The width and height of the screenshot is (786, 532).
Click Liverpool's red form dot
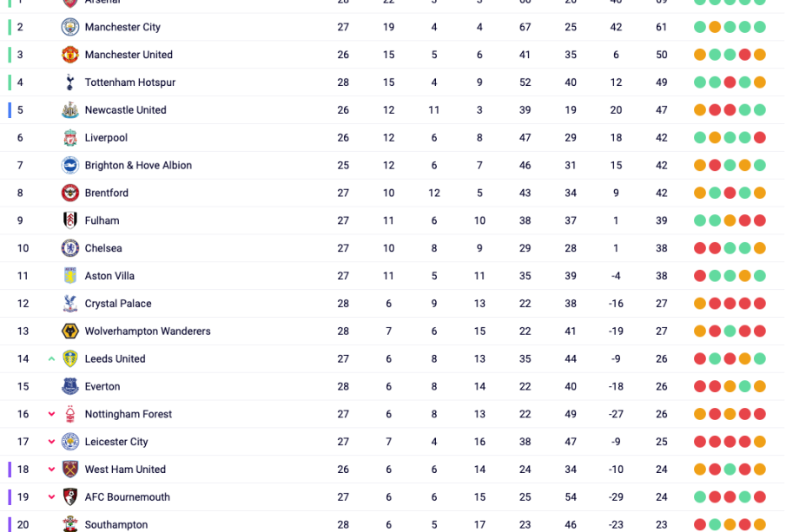pyautogui.click(x=760, y=138)
